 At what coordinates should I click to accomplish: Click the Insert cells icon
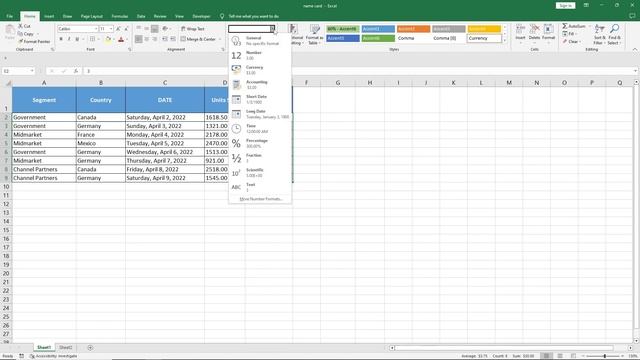(520, 29)
